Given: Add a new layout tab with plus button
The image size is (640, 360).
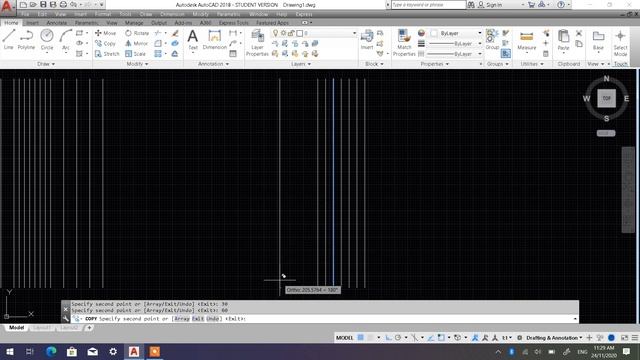Looking at the screenshot, I should click(89, 328).
